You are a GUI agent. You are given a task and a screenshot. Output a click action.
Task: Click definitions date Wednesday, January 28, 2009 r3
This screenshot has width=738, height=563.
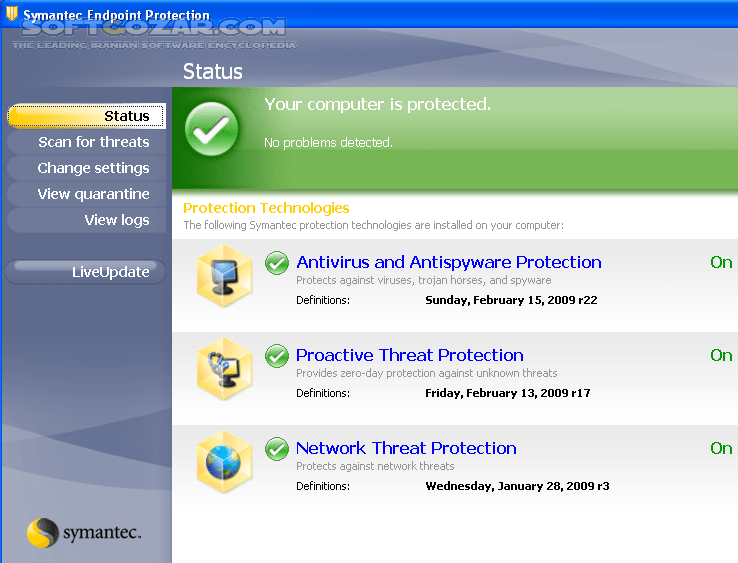[517, 486]
